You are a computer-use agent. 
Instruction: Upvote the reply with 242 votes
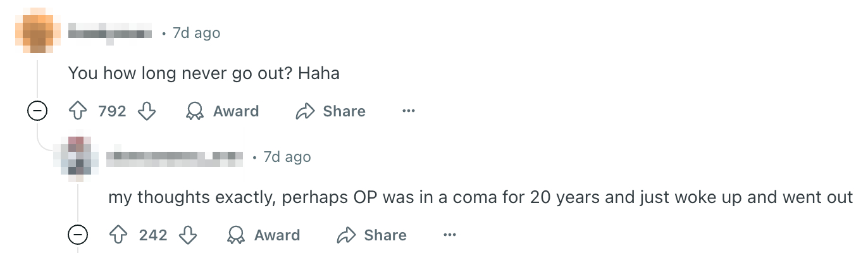[x=119, y=235]
